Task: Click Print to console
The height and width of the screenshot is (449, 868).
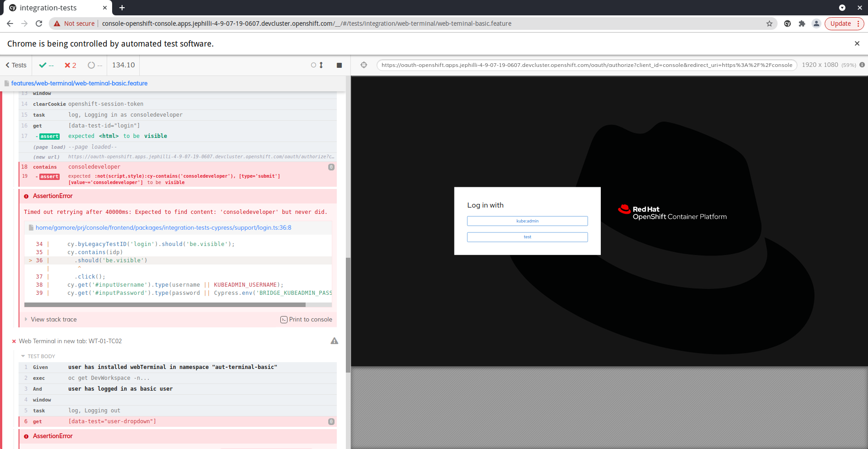Action: (x=310, y=319)
